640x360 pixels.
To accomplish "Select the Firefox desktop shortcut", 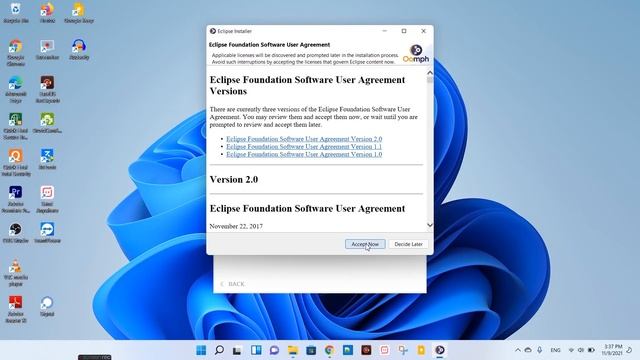I will point(47,12).
